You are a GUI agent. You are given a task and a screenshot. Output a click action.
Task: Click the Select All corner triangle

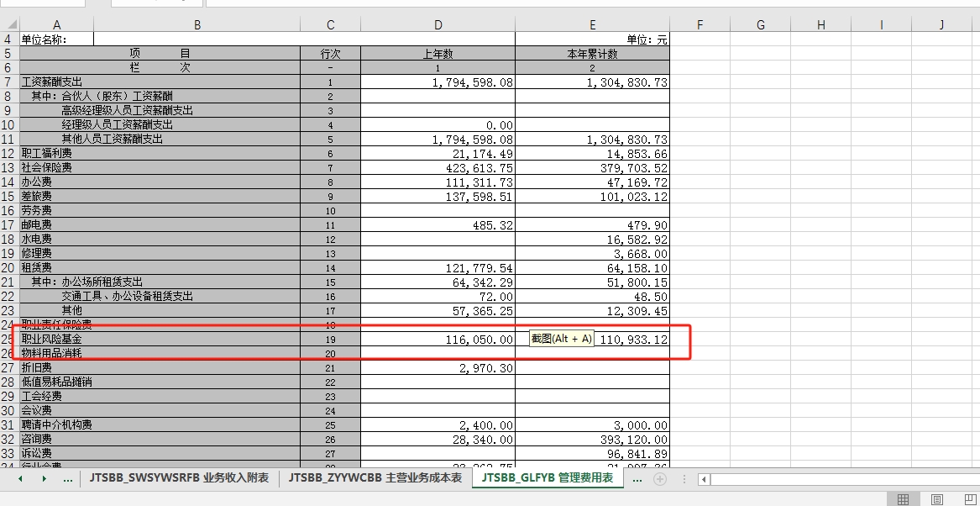[9, 25]
